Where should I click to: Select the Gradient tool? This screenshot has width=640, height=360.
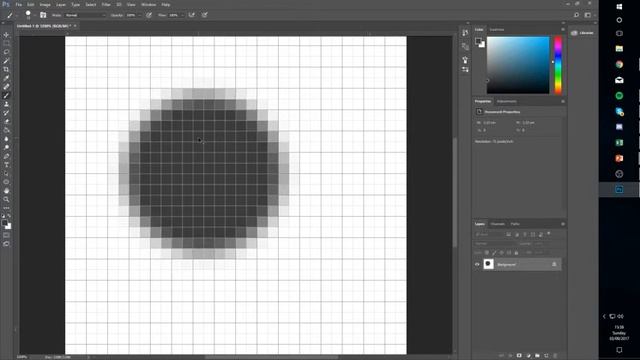pos(6,130)
